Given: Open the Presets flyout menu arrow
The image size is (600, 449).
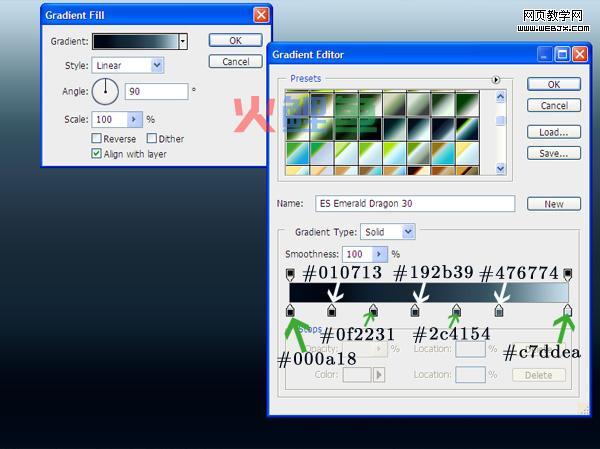Looking at the screenshot, I should 496,80.
